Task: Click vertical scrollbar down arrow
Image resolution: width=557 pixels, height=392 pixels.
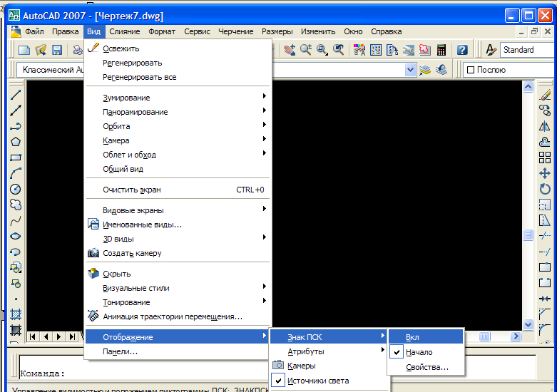Action: tap(528, 324)
